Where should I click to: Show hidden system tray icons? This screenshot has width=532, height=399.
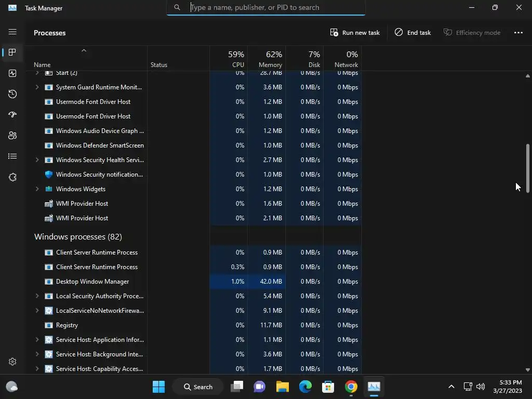pos(451,387)
